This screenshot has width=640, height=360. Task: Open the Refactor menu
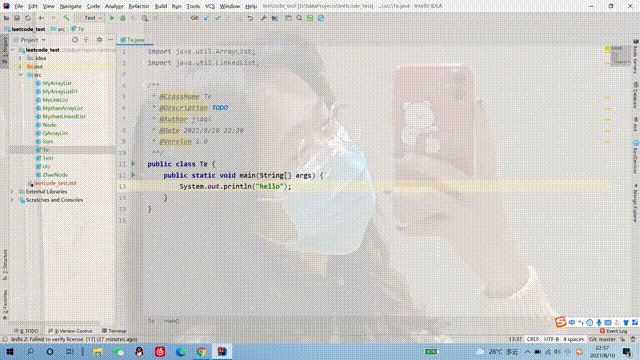pos(139,6)
